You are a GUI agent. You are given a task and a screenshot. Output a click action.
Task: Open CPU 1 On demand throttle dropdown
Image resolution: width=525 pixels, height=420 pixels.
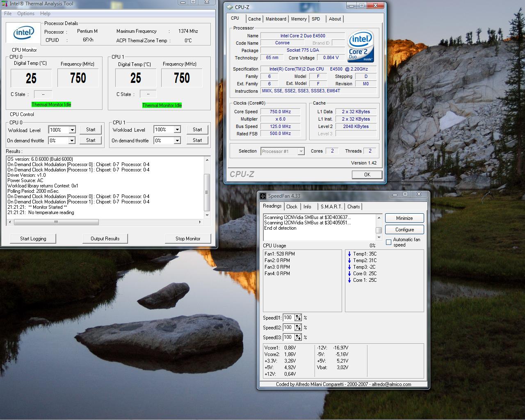177,141
